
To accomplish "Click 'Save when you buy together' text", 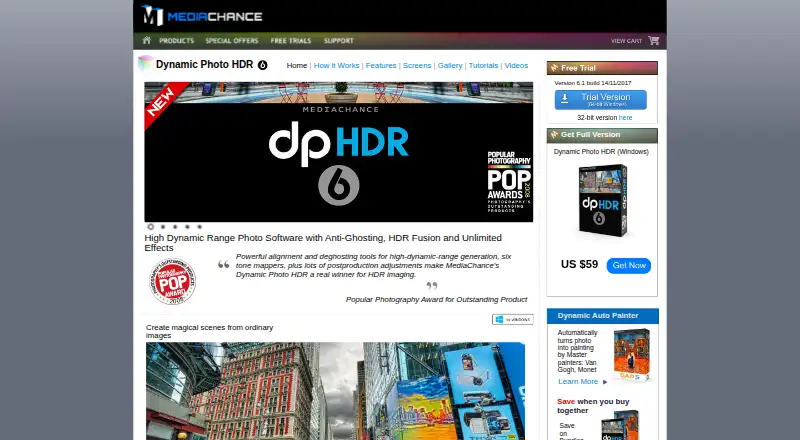I will click(x=593, y=406).
